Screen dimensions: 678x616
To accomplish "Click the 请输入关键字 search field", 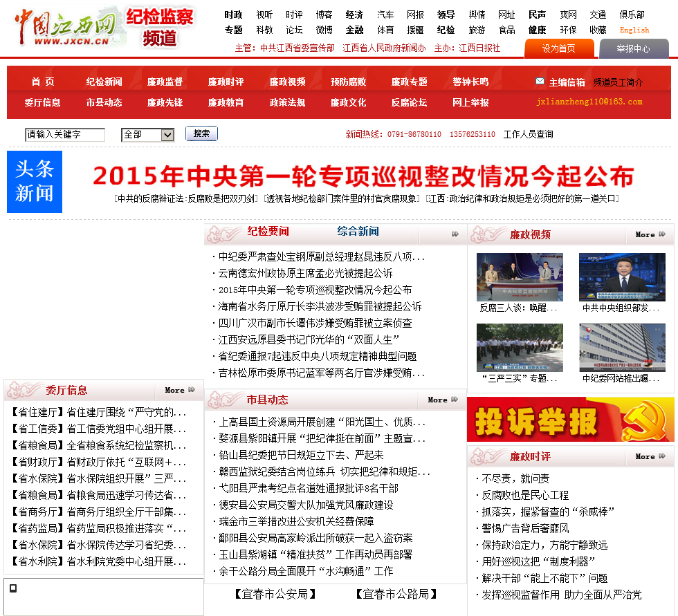I will pyautogui.click(x=65, y=135).
